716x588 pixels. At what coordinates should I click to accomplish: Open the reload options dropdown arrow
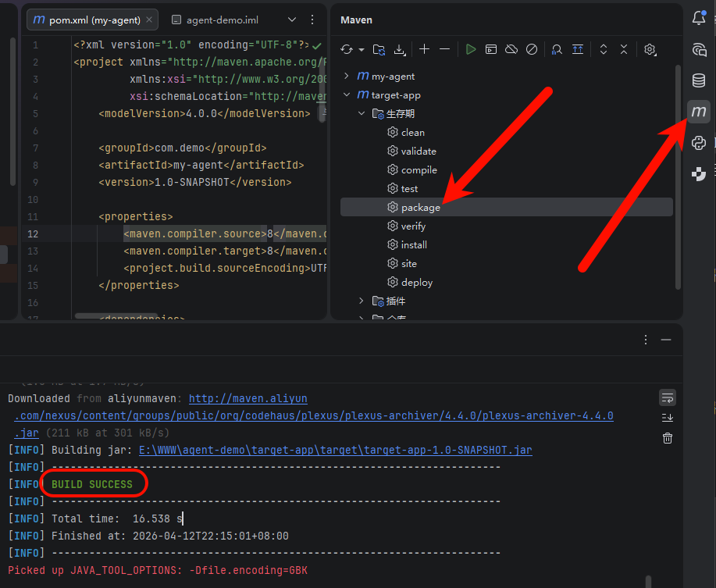click(362, 49)
